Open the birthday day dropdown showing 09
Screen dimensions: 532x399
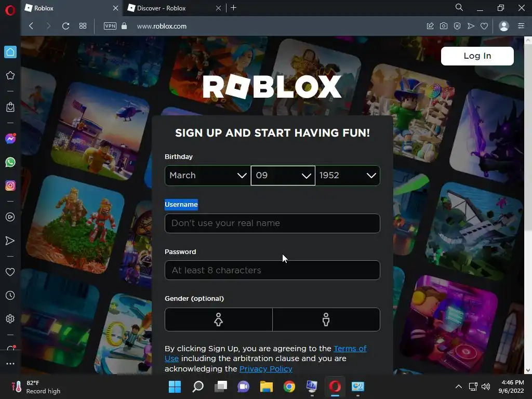[283, 176]
